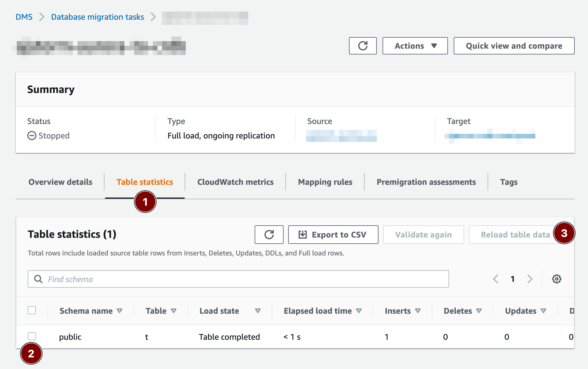Click the task refresh icon beside Actions

tap(363, 46)
